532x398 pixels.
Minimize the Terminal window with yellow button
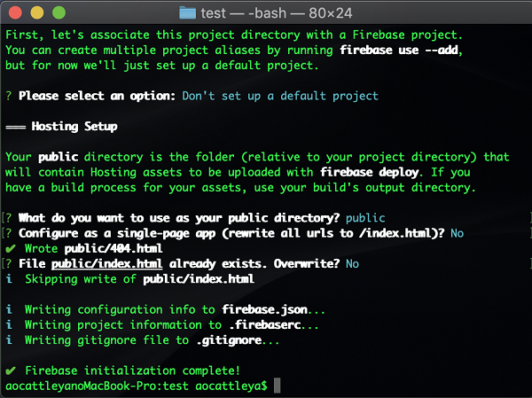[x=37, y=12]
